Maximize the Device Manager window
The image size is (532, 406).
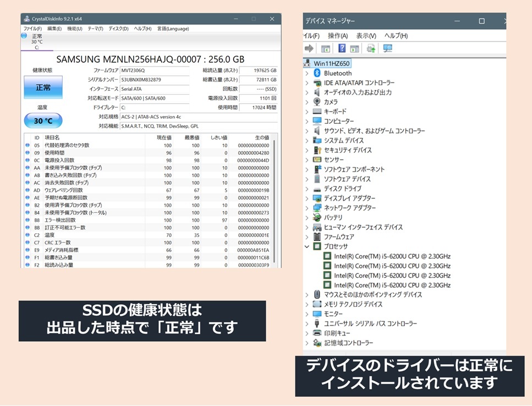coord(481,21)
